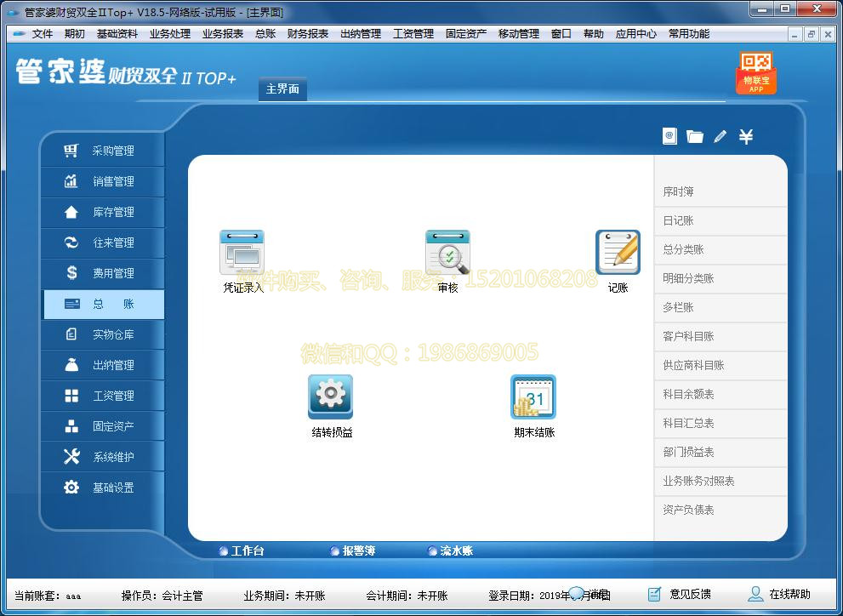Open the 凭证录入 (voucher entry) function
Viewport: 843px width, 616px height.
(x=242, y=253)
